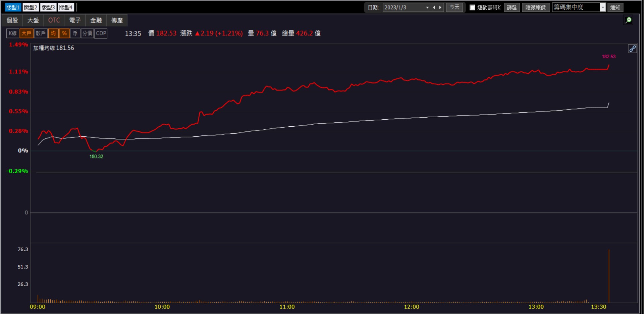The width and height of the screenshot is (644, 314).
Task: Toggle the 浮 indicator button
Action: tap(75, 33)
